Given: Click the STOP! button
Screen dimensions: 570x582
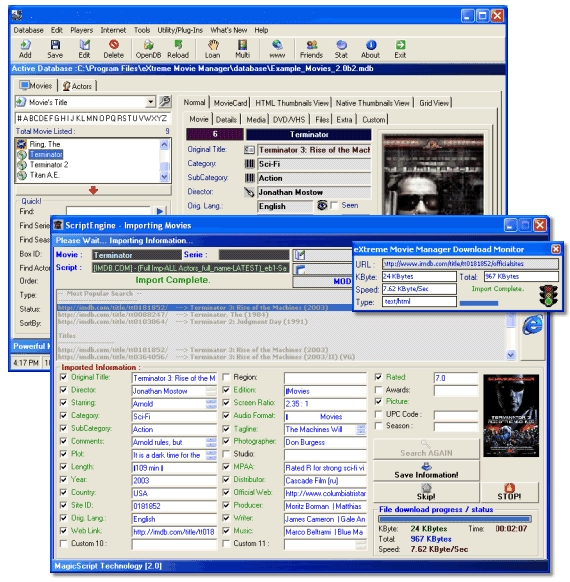Looking at the screenshot, I should point(509,492).
